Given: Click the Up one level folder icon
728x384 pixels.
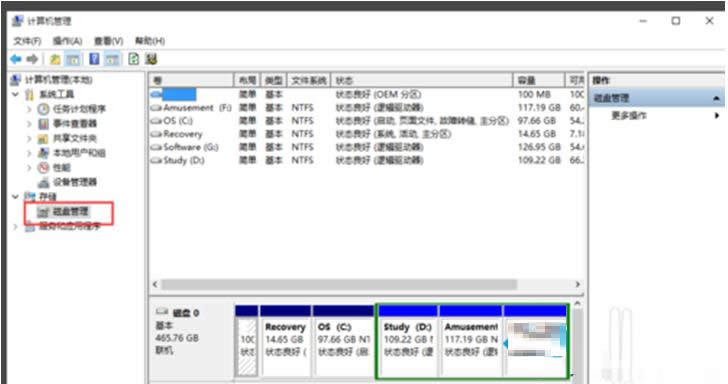Looking at the screenshot, I should pyautogui.click(x=55, y=59).
